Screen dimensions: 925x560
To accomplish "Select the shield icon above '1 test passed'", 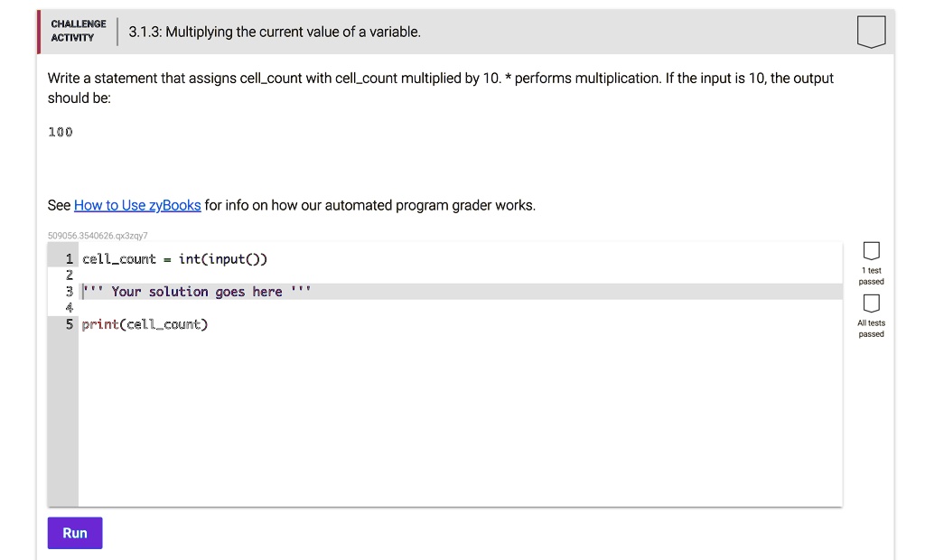I will (871, 250).
